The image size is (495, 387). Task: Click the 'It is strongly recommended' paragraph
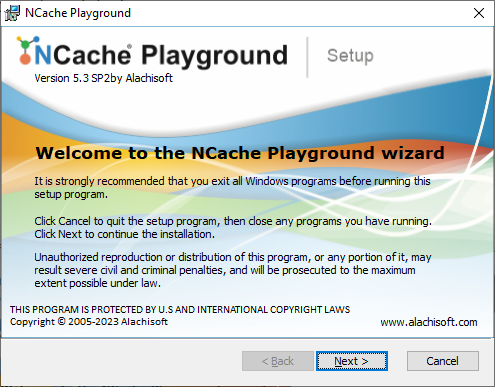pos(232,188)
